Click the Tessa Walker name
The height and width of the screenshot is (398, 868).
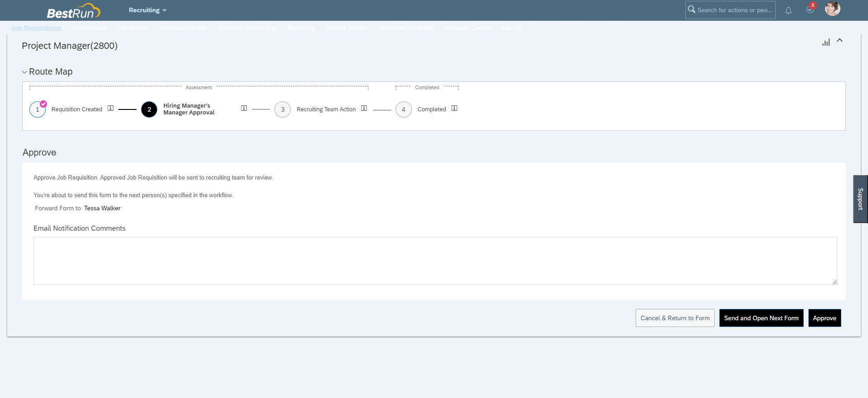pyautogui.click(x=102, y=208)
